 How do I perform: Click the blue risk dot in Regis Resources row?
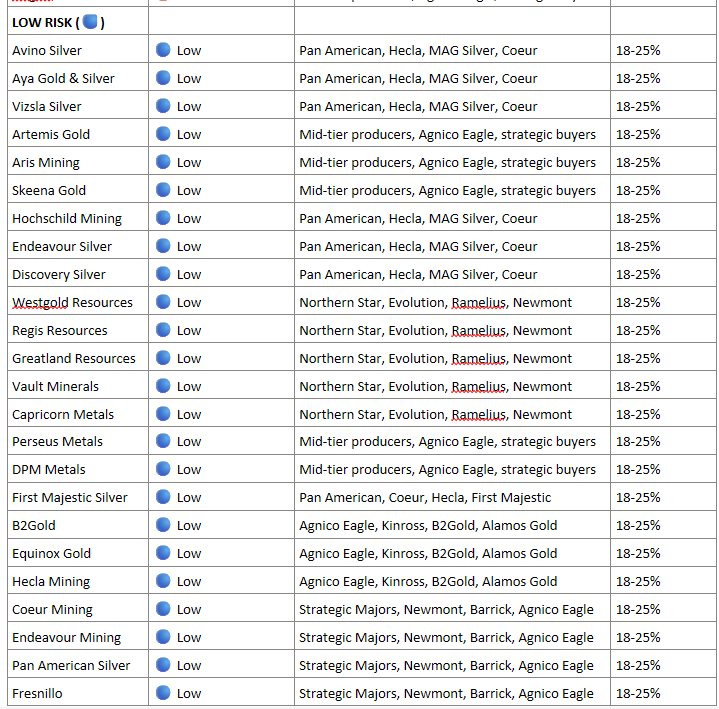[163, 329]
